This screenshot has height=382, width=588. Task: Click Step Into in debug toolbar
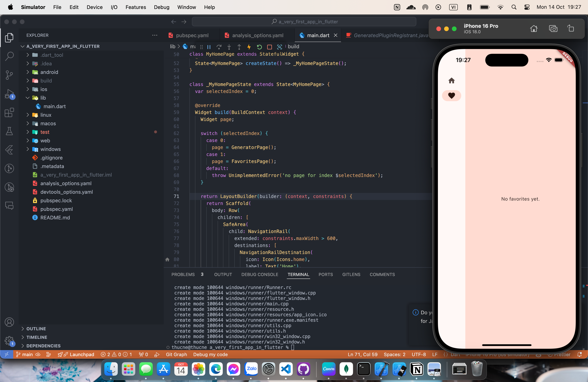pos(229,47)
